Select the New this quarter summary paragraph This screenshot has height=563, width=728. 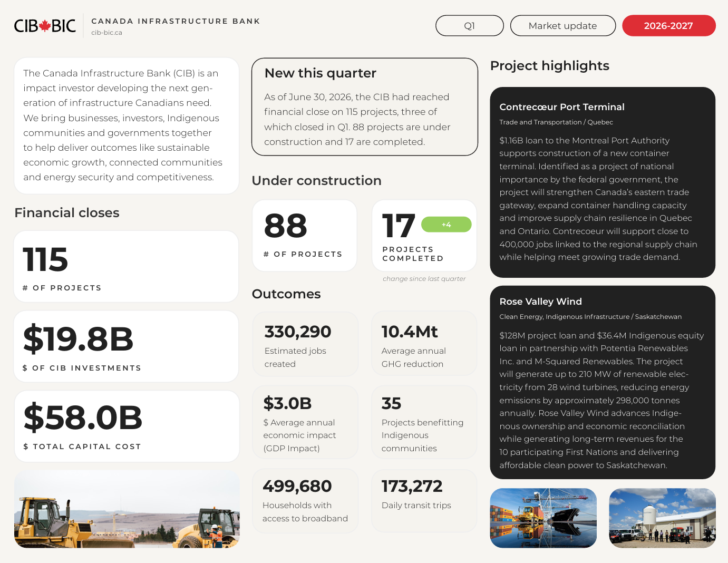pyautogui.click(x=358, y=119)
